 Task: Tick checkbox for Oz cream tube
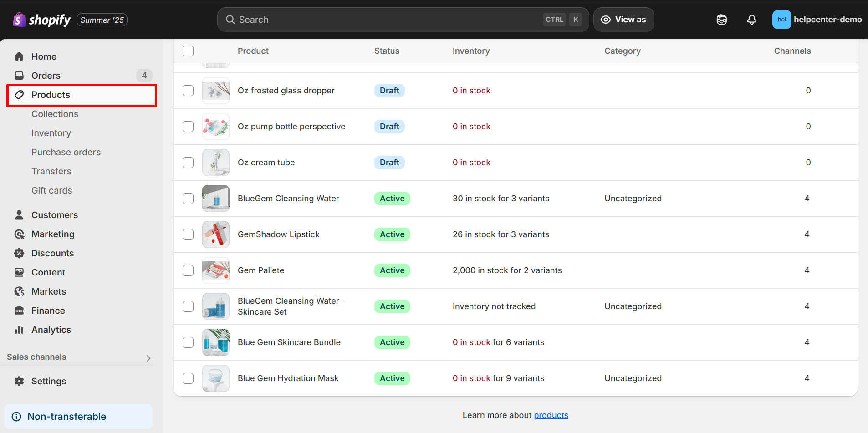pos(188,163)
